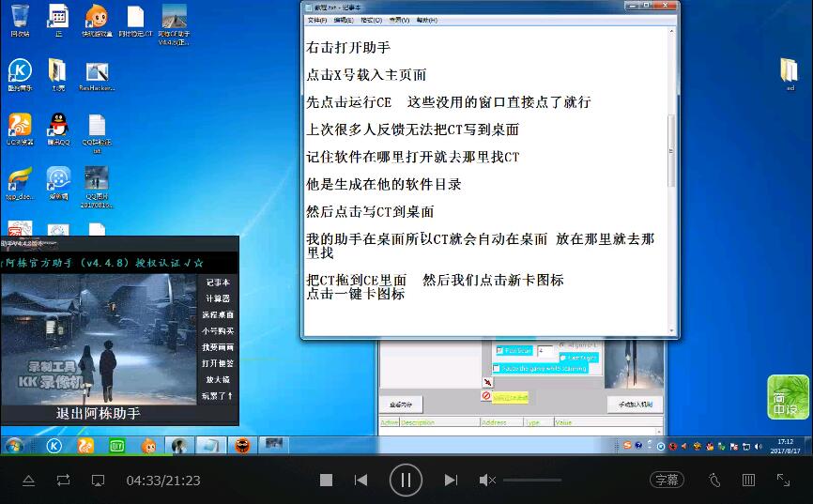This screenshot has width=813, height=504.
Task: Pause the video with the center pause button
Action: tap(406, 480)
